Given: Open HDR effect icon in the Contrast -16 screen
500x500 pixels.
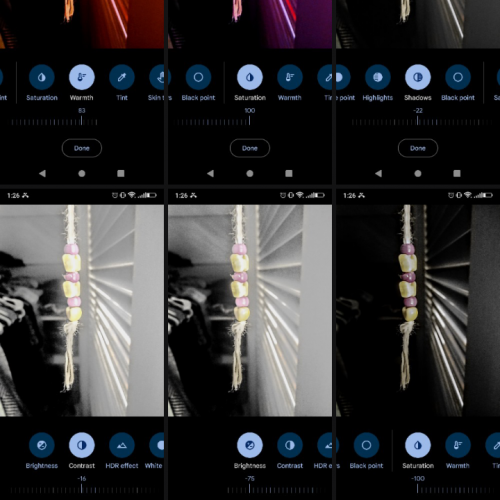Looking at the screenshot, I should 122,445.
